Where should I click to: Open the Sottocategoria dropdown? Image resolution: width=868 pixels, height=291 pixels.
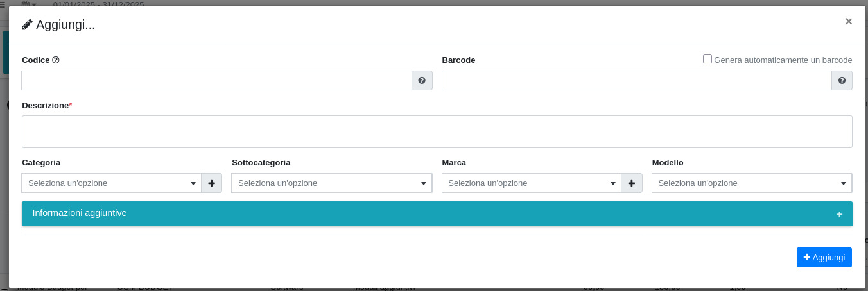[x=331, y=183]
